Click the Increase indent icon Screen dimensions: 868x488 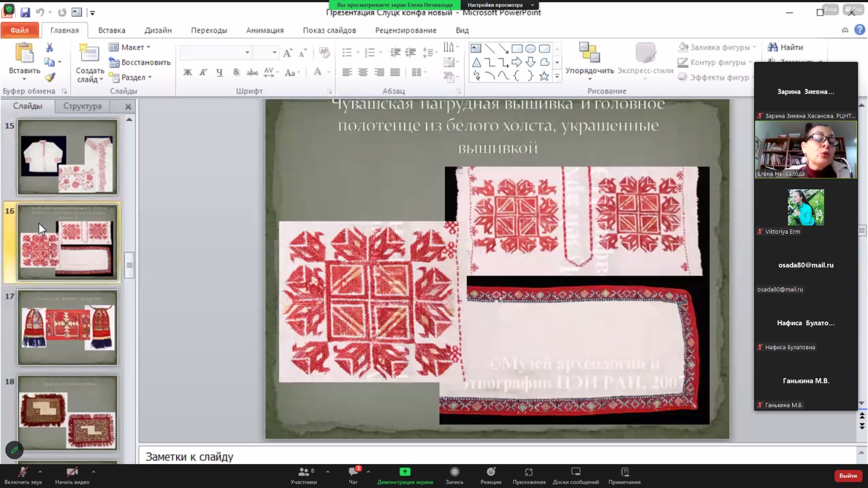tap(411, 53)
